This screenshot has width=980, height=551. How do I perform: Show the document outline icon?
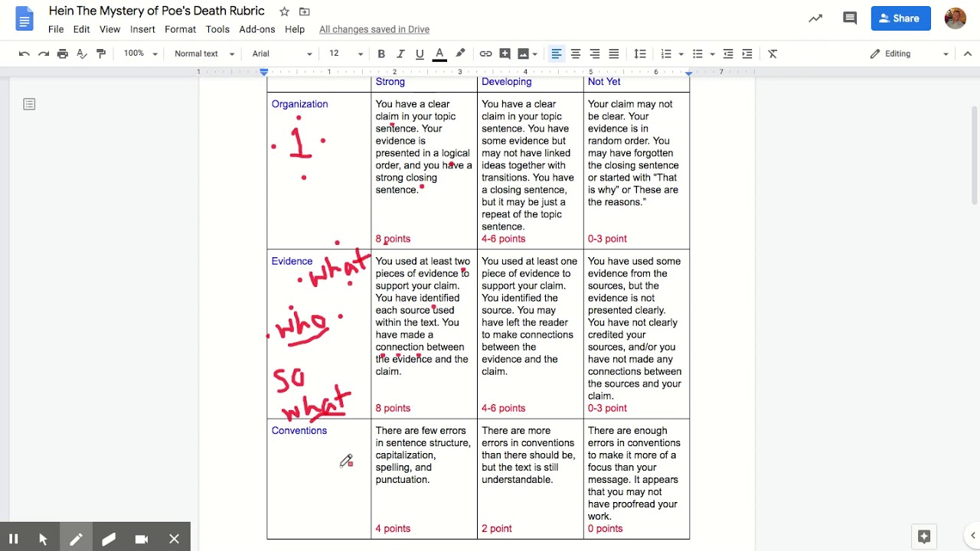click(x=29, y=104)
